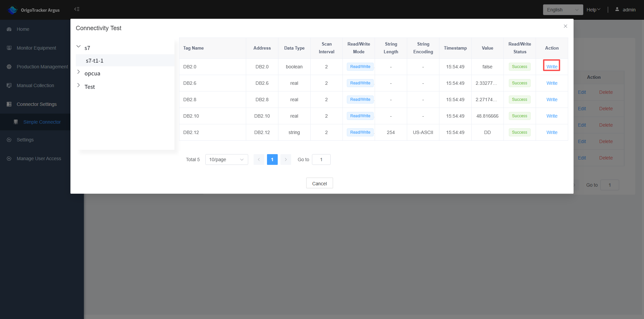
Task: Collapse the s7 tree node
Action: pos(78,47)
